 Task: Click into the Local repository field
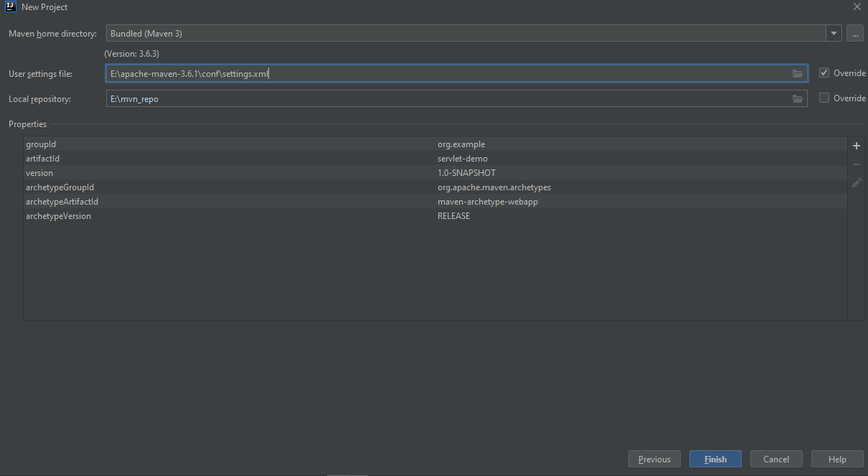[456, 99]
